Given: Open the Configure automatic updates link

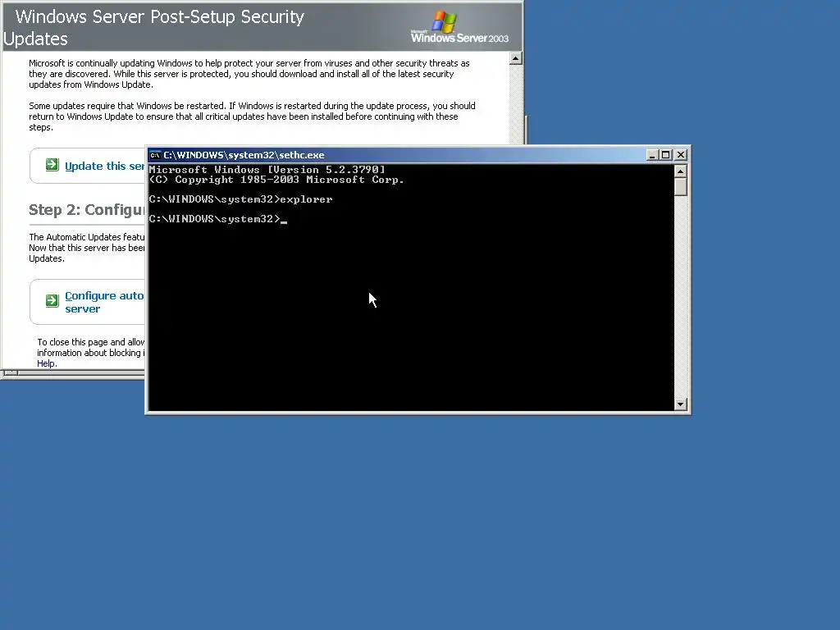Looking at the screenshot, I should [104, 302].
